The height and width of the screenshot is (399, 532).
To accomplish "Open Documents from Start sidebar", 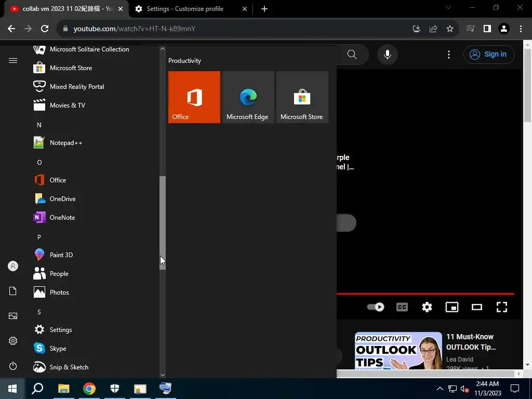I will (x=13, y=291).
